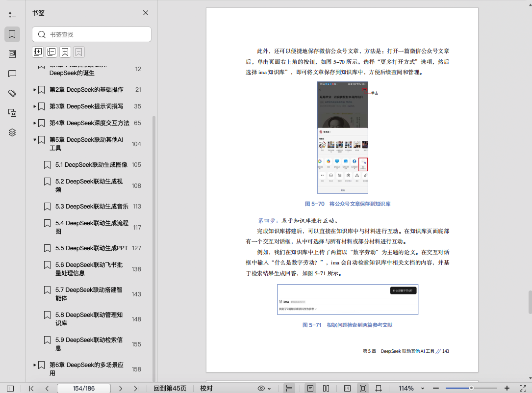Collapse all bookmarks icon
The width and height of the screenshot is (532, 393).
(x=51, y=52)
